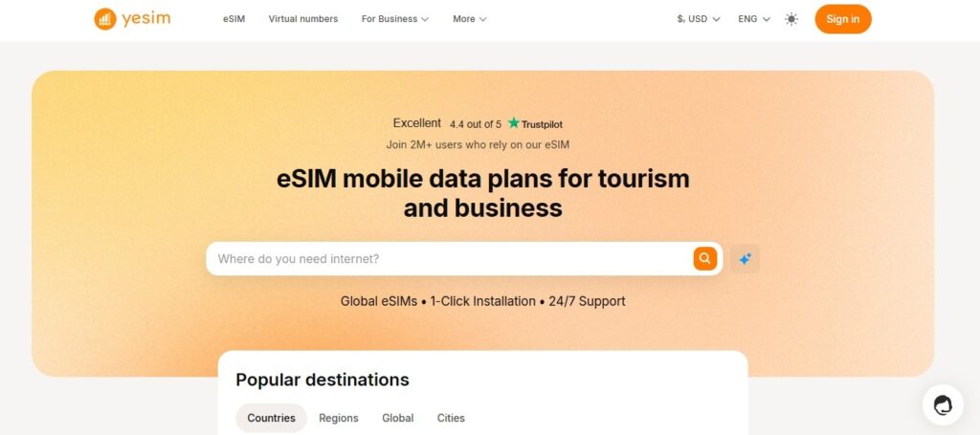980x435 pixels.
Task: Click the yesim brand name text
Action: pyautogui.click(x=146, y=19)
